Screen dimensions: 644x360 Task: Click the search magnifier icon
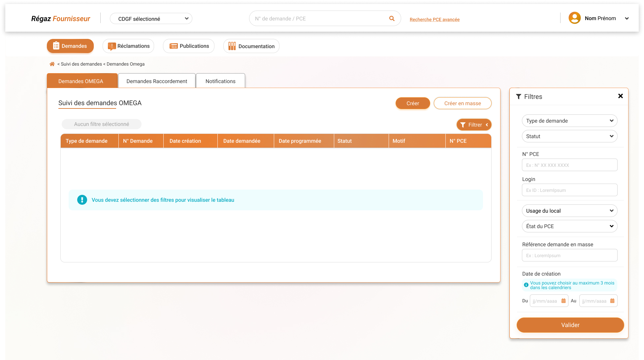click(392, 18)
